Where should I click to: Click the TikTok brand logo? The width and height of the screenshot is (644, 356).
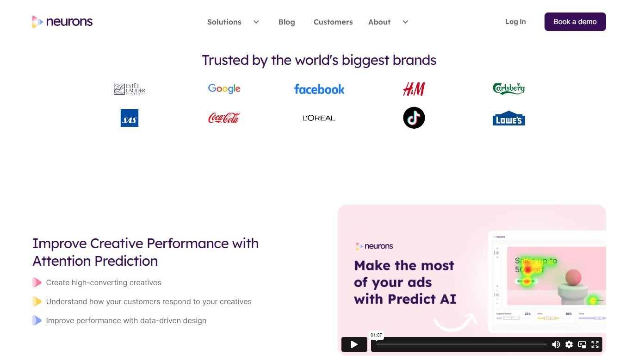tap(414, 118)
